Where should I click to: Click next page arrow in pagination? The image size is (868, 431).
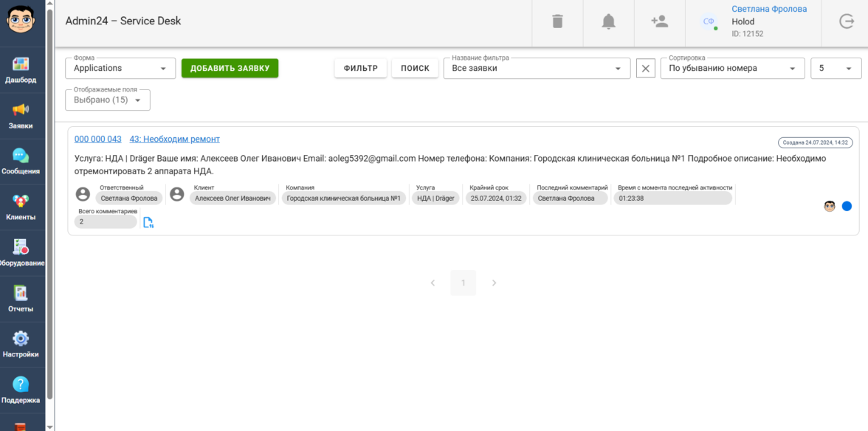(494, 283)
